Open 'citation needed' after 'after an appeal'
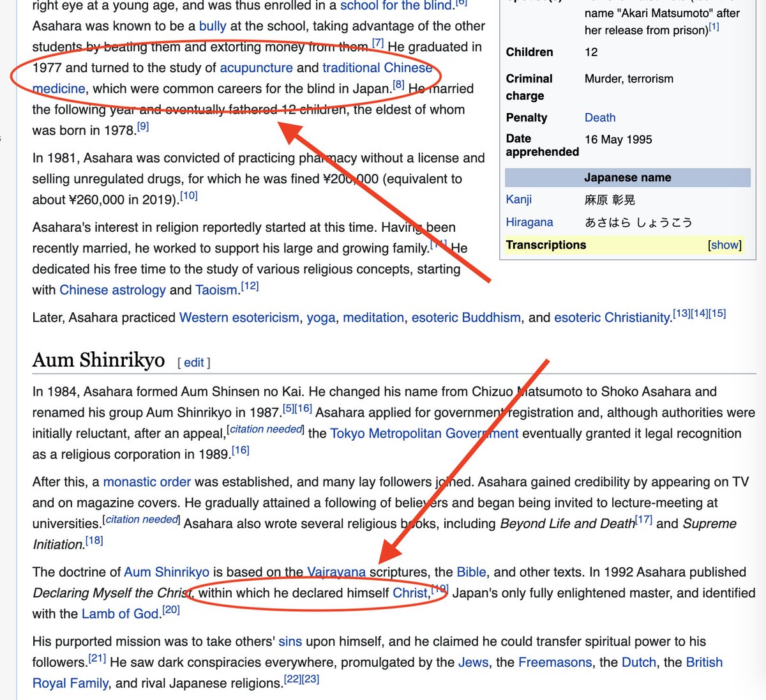This screenshot has width=766, height=700. click(266, 430)
